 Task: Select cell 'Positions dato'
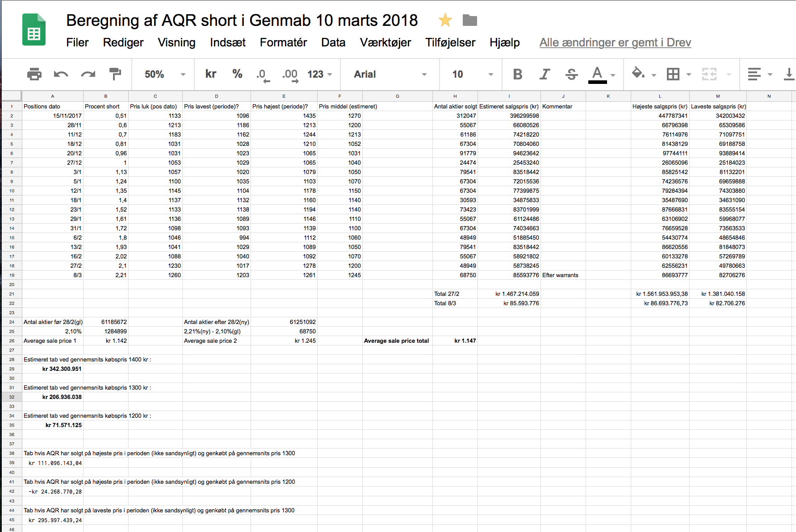[x=53, y=106]
